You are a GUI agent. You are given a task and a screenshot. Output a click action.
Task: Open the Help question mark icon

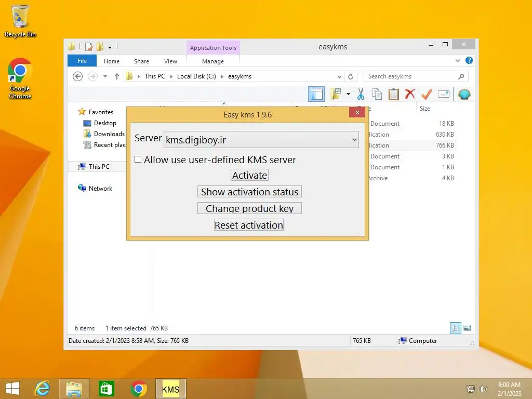[x=469, y=60]
